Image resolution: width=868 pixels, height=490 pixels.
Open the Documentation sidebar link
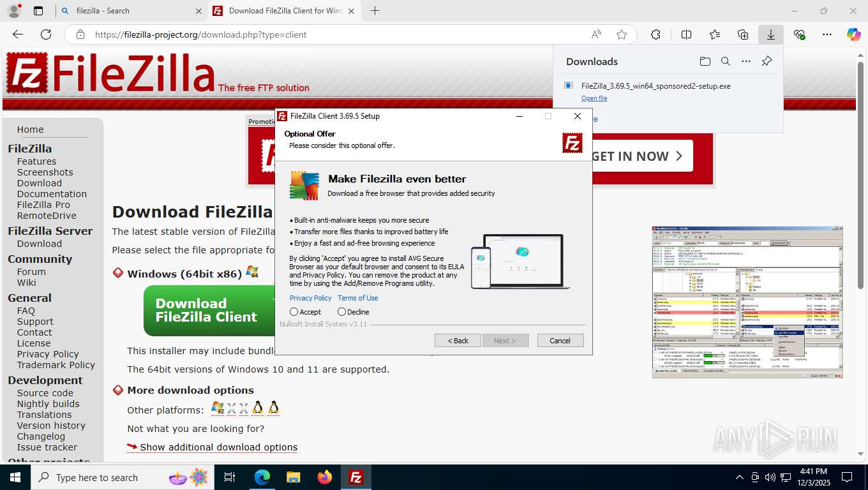click(52, 194)
